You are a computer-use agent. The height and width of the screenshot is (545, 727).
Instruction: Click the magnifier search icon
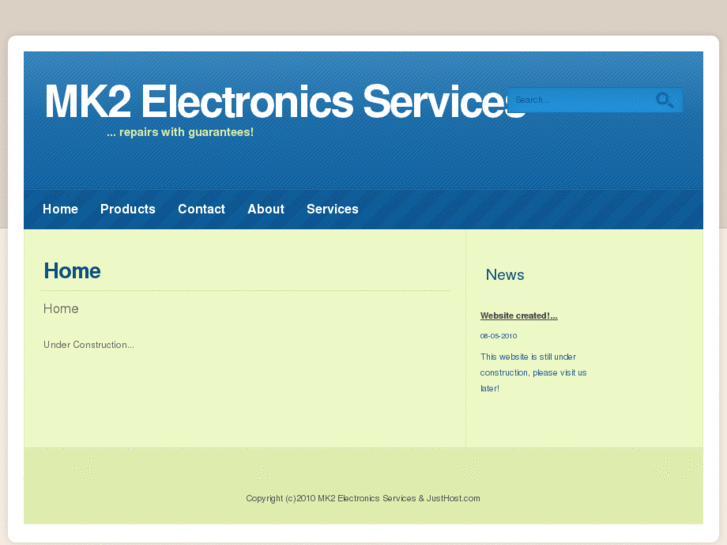[664, 100]
